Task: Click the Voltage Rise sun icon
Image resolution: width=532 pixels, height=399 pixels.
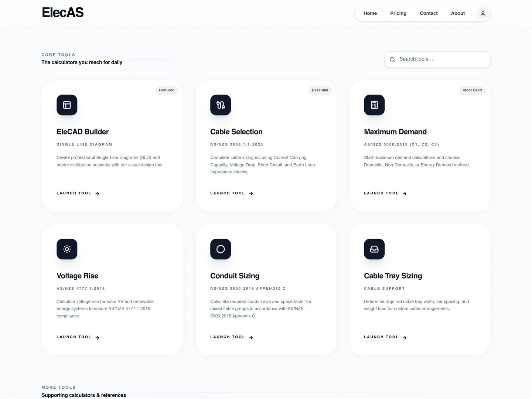Action: click(67, 249)
